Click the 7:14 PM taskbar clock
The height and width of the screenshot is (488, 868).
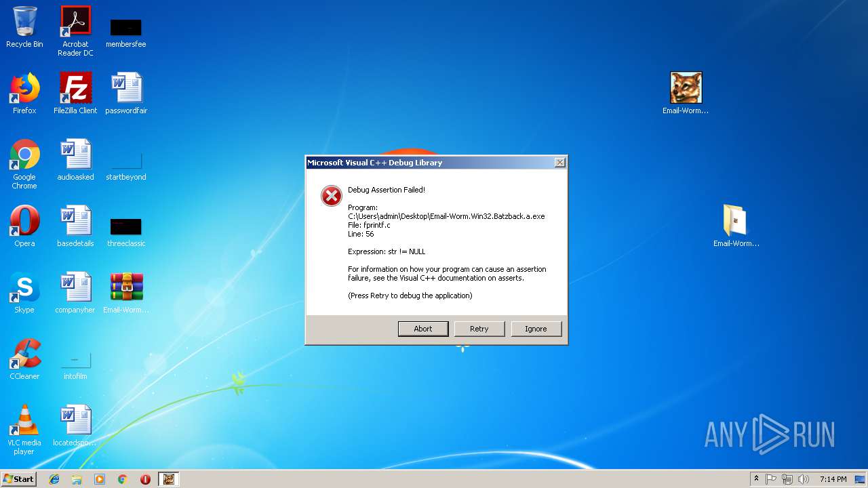(833, 479)
